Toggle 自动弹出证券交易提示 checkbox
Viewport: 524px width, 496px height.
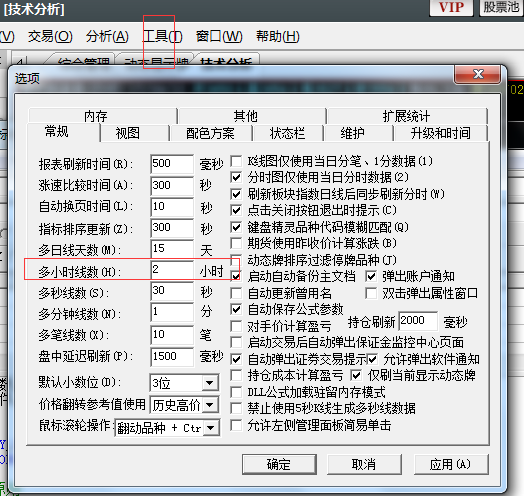pyautogui.click(x=236, y=359)
